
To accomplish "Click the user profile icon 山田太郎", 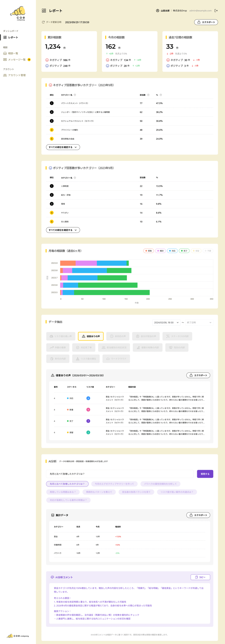I will pyautogui.click(x=158, y=11).
